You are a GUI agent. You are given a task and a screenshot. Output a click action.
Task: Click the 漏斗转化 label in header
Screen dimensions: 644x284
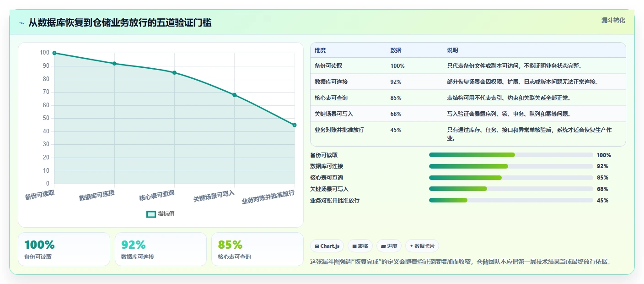(613, 20)
